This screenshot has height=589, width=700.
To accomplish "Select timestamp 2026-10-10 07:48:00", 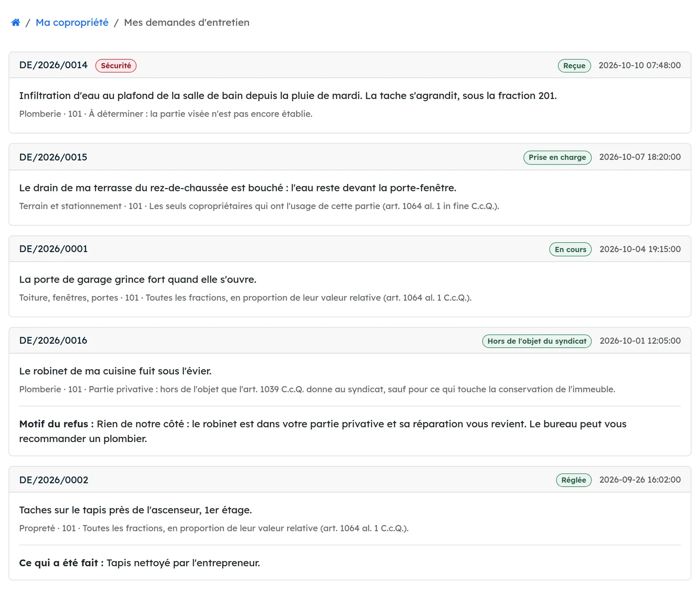I will click(640, 65).
